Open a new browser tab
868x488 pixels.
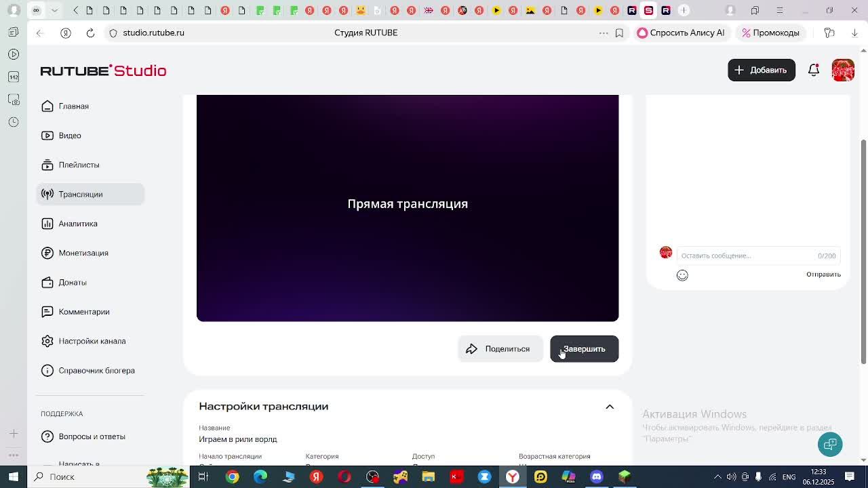point(684,10)
